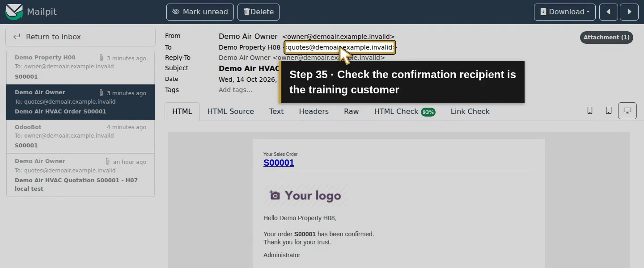Open the Attachment (1) badge

[x=607, y=38]
